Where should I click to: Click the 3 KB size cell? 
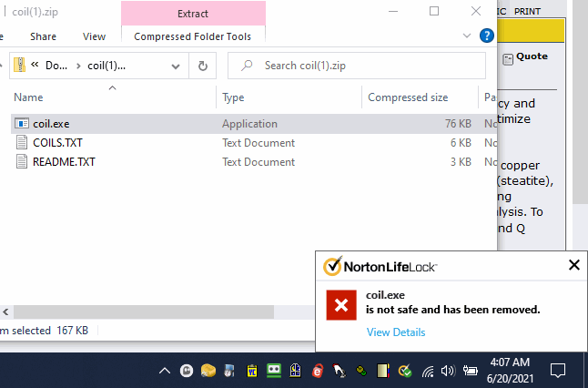pos(461,162)
